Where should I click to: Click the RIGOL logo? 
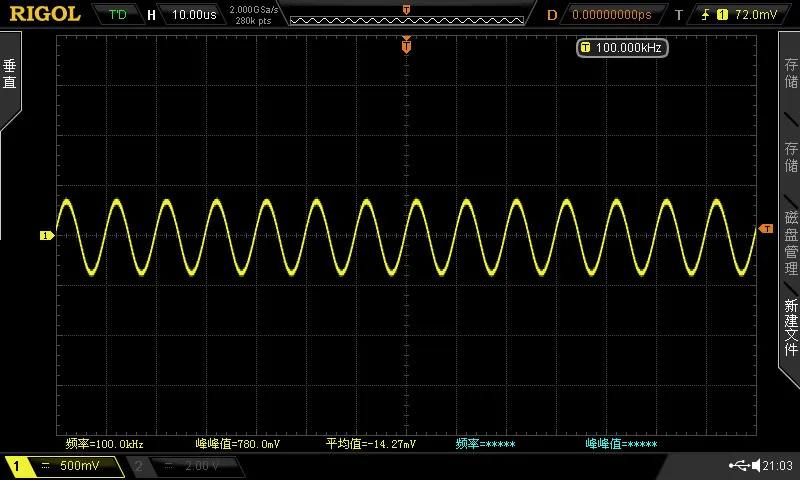click(45, 14)
